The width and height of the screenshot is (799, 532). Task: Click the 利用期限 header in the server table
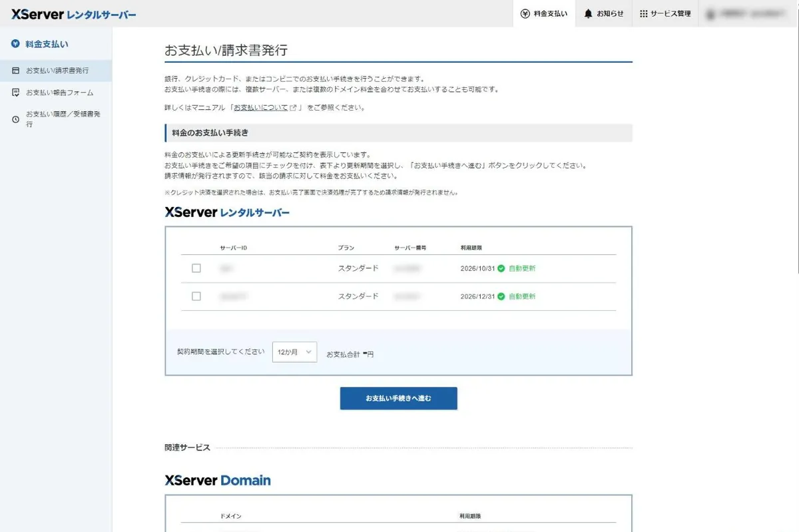(471, 248)
